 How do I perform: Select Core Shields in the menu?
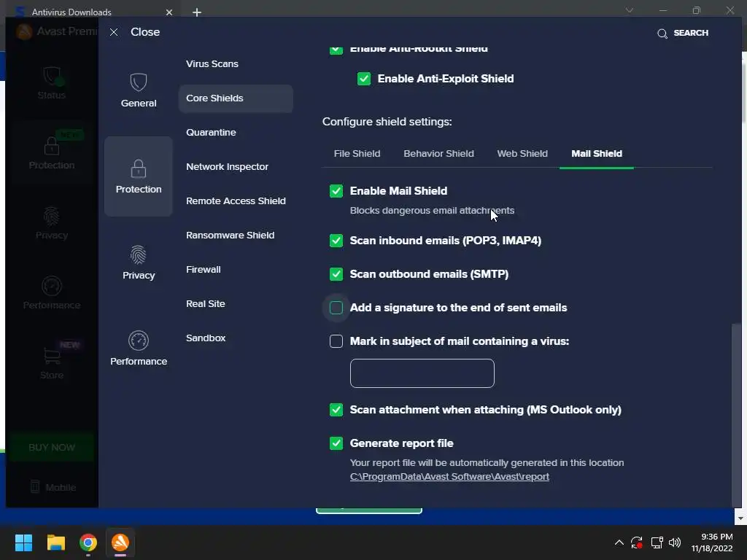click(236, 98)
